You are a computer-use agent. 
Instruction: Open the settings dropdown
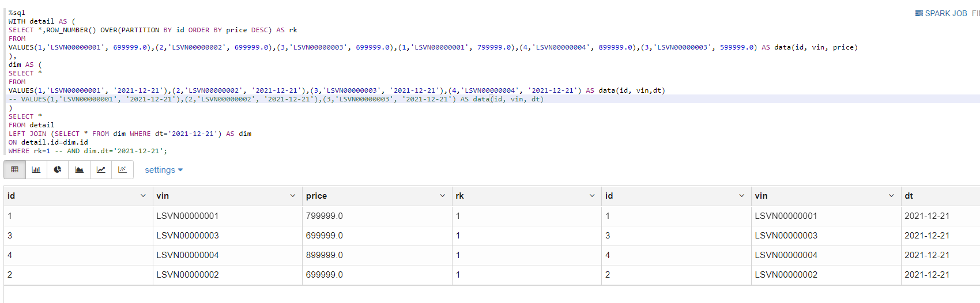(164, 170)
